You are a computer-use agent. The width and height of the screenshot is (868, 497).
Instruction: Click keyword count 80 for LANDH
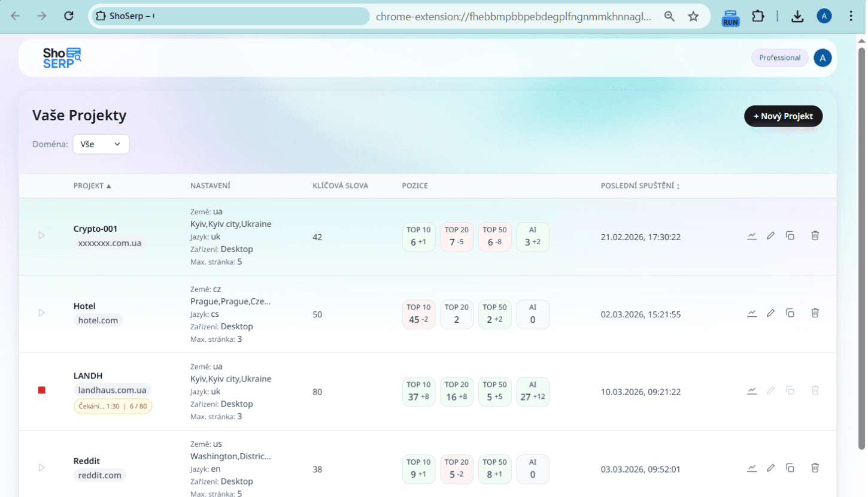click(317, 392)
